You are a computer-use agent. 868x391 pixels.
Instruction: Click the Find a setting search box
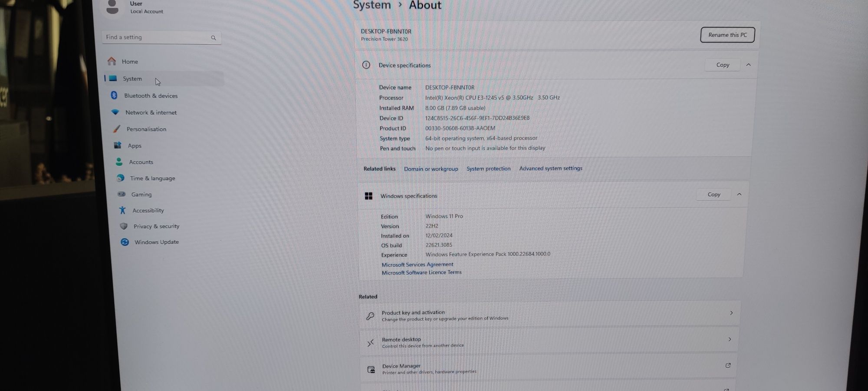(161, 37)
